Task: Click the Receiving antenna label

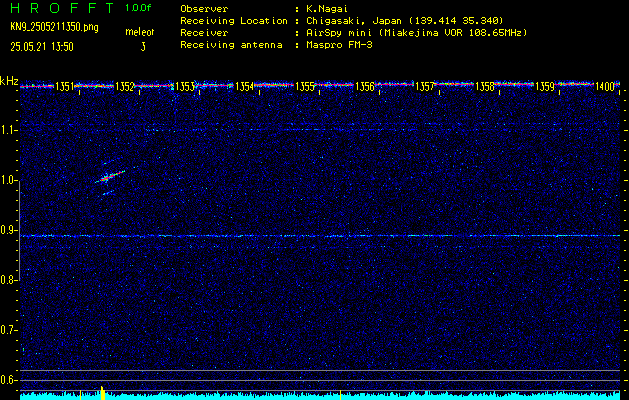Action: point(231,45)
